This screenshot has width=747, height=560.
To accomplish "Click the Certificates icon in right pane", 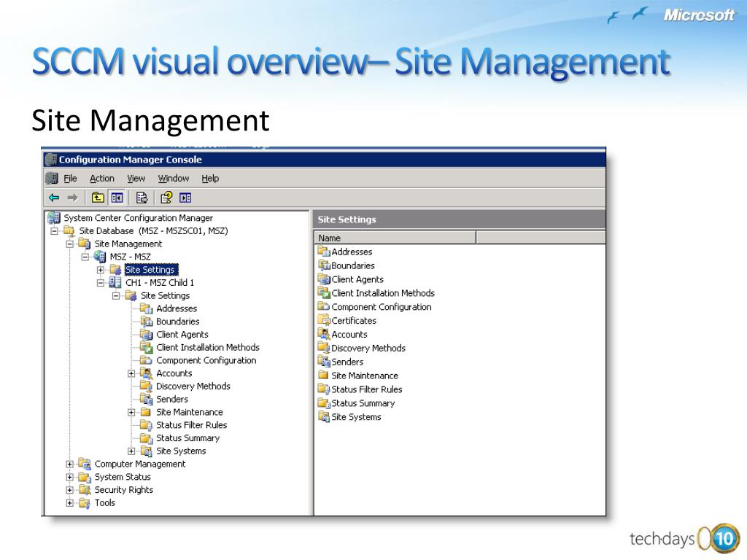I will click(324, 321).
